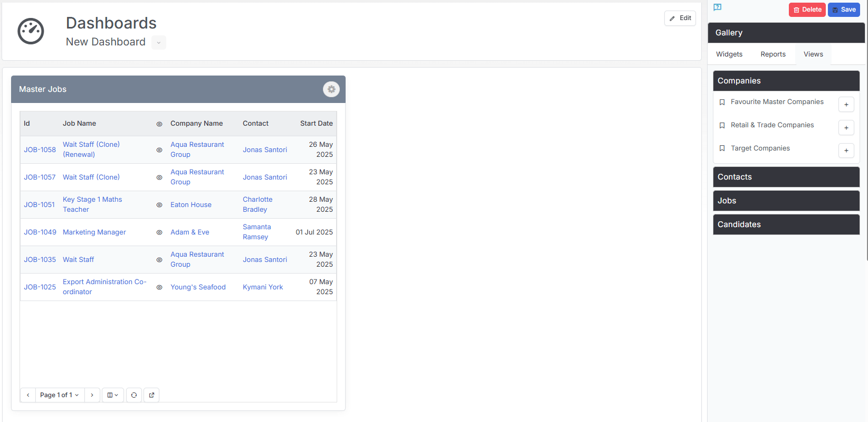Open Young's Seafood company link
This screenshot has height=422, width=868.
[198, 287]
